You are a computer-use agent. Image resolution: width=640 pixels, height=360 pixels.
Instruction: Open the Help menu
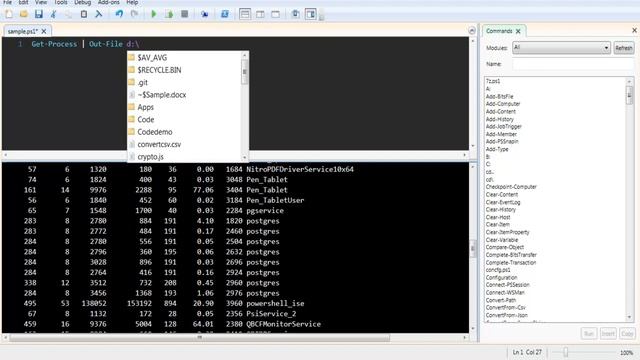coord(132,2)
